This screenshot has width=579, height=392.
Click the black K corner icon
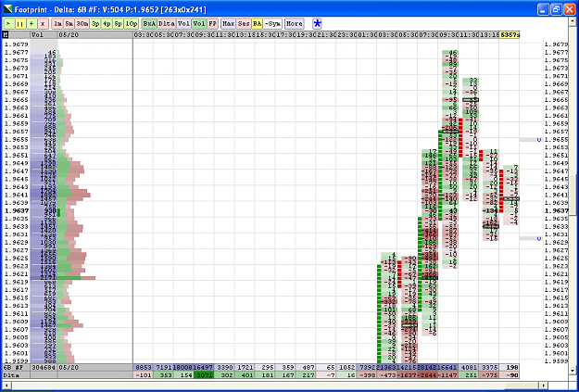[6, 34]
